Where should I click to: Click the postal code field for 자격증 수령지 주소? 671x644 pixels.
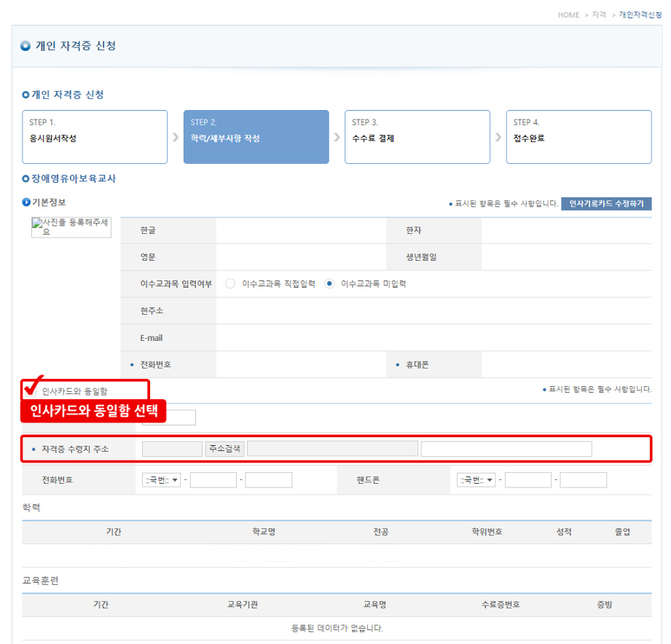(172, 449)
